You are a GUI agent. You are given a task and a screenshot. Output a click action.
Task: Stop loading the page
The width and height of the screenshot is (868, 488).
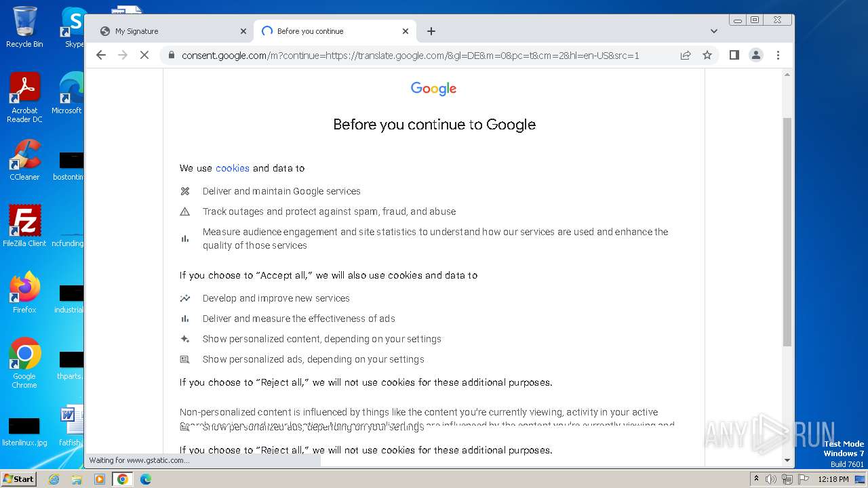click(x=144, y=55)
